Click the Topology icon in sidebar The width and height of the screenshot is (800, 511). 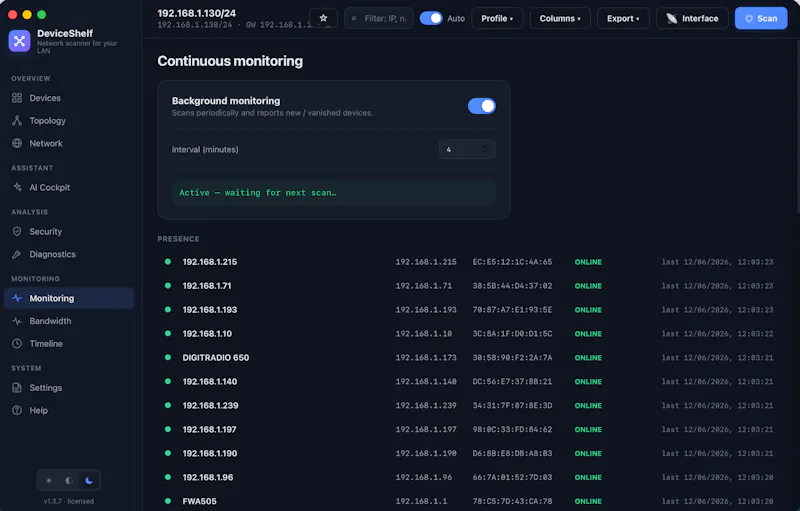[17, 120]
